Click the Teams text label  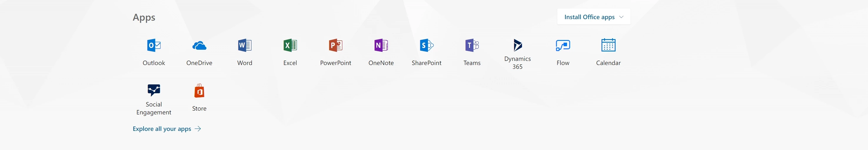pyautogui.click(x=472, y=63)
